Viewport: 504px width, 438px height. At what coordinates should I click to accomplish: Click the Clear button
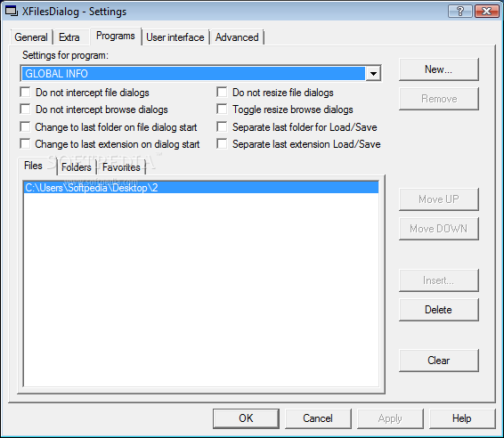click(439, 361)
